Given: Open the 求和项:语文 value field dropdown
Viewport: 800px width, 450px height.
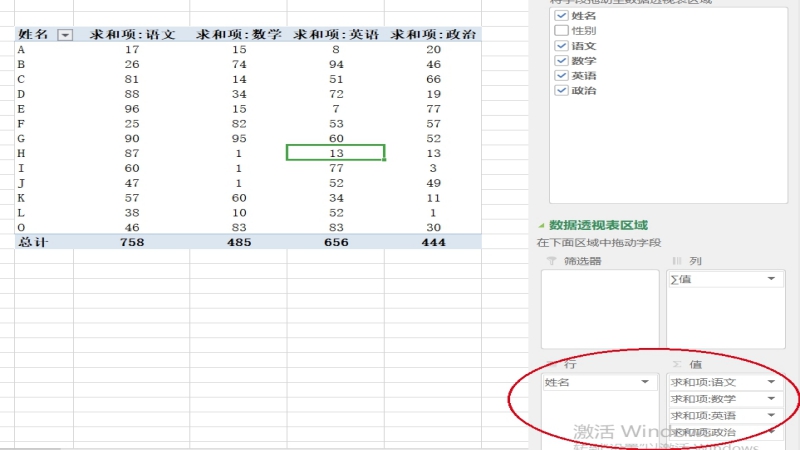Looking at the screenshot, I should click(771, 382).
